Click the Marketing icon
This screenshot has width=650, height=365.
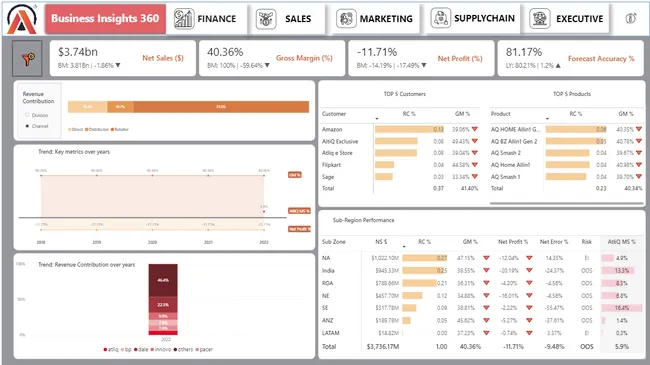346,19
